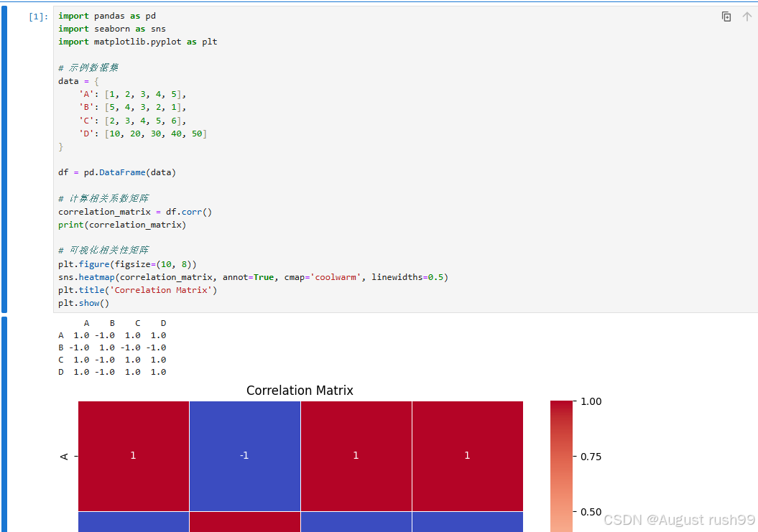Screen dimensions: 758x532
Task: Click the 'D': [10, 20, 30, 40, 50] line
Action: click(x=142, y=134)
